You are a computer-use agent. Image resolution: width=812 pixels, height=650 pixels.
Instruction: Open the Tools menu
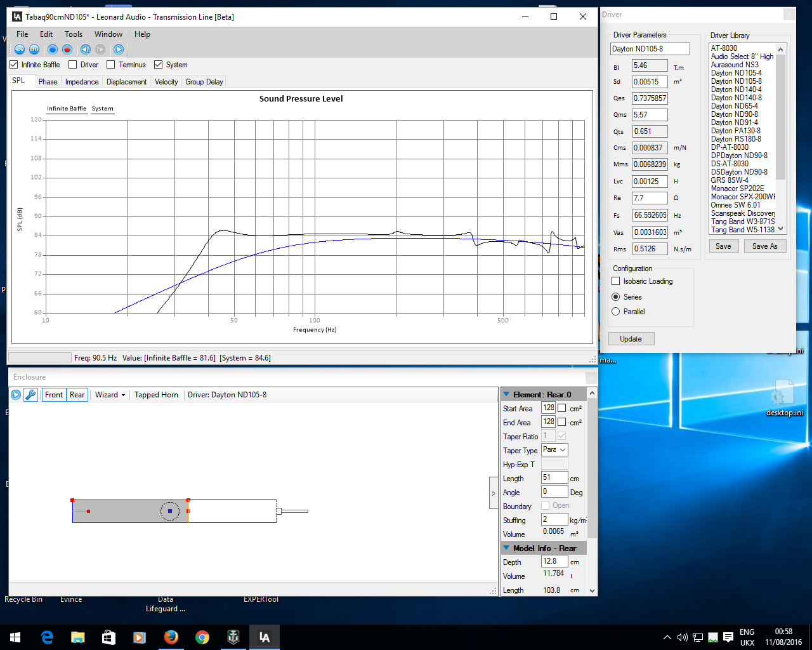[x=74, y=34]
